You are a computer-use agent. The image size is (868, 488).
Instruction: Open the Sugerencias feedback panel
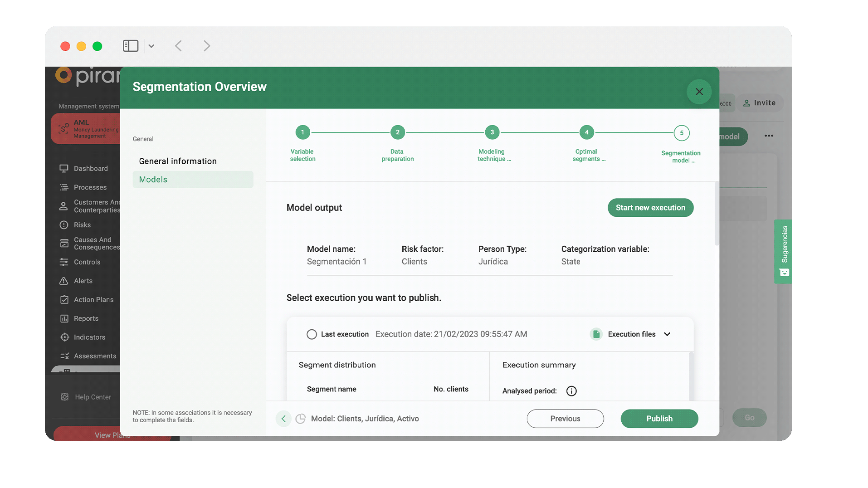coord(782,252)
